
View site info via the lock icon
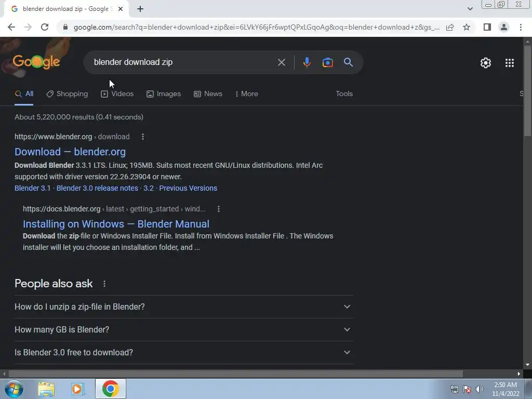click(65, 27)
